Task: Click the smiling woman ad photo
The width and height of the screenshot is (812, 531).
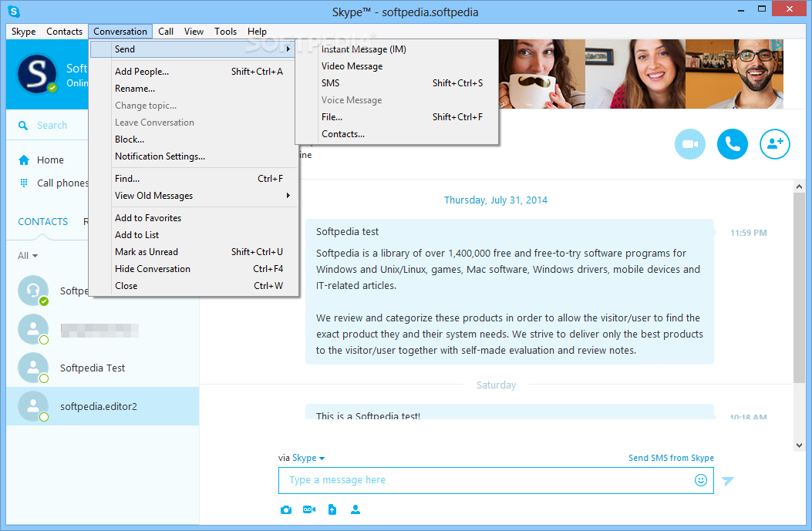Action: pos(635,74)
